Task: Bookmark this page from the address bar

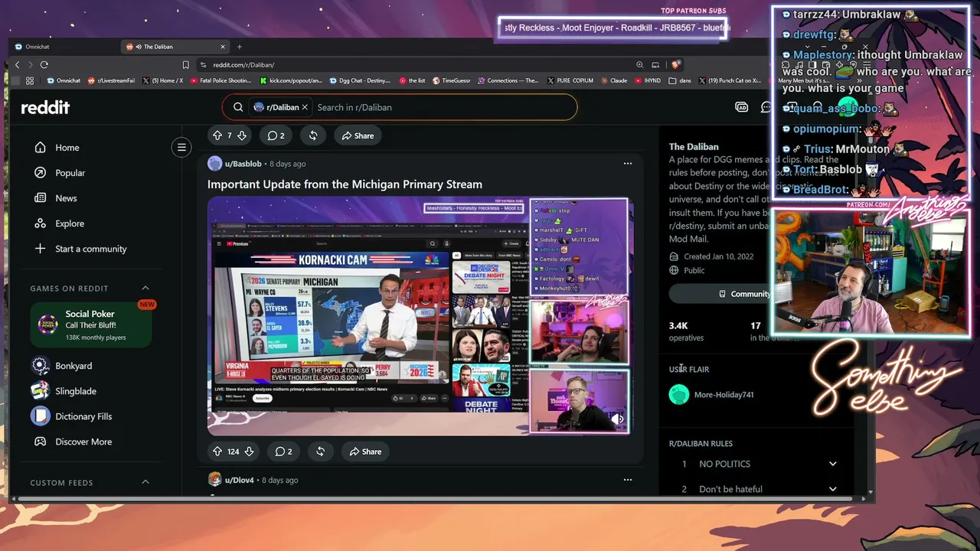Action: point(185,65)
